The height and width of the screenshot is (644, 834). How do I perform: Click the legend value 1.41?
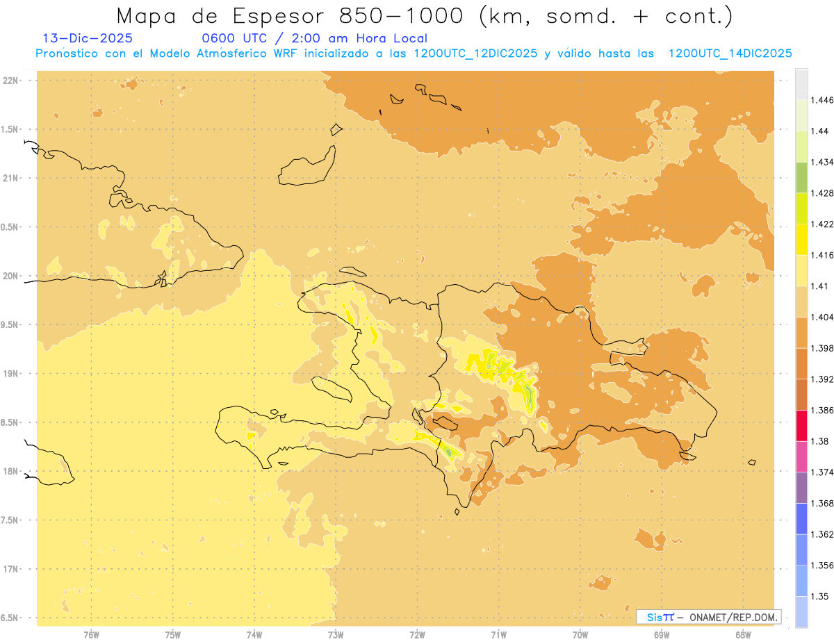[x=820, y=286]
